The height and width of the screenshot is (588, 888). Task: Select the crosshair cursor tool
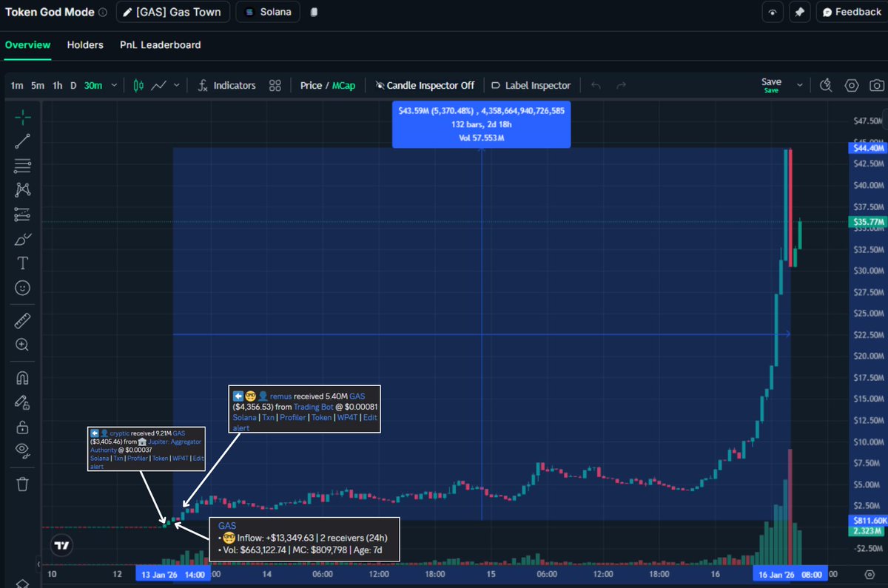tap(22, 117)
